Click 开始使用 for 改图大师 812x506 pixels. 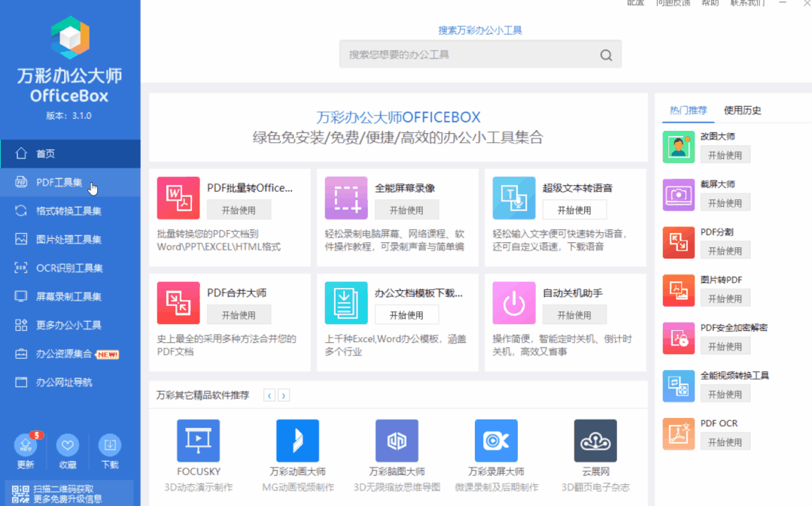click(725, 155)
